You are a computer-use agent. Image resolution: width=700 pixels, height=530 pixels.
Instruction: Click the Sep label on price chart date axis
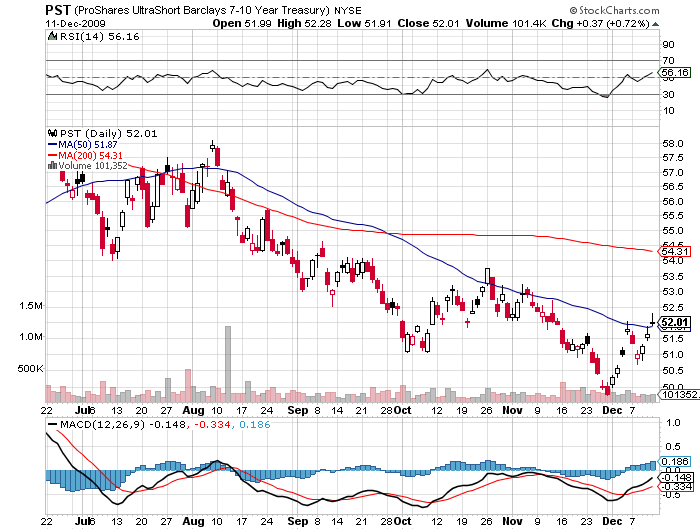pos(297,410)
